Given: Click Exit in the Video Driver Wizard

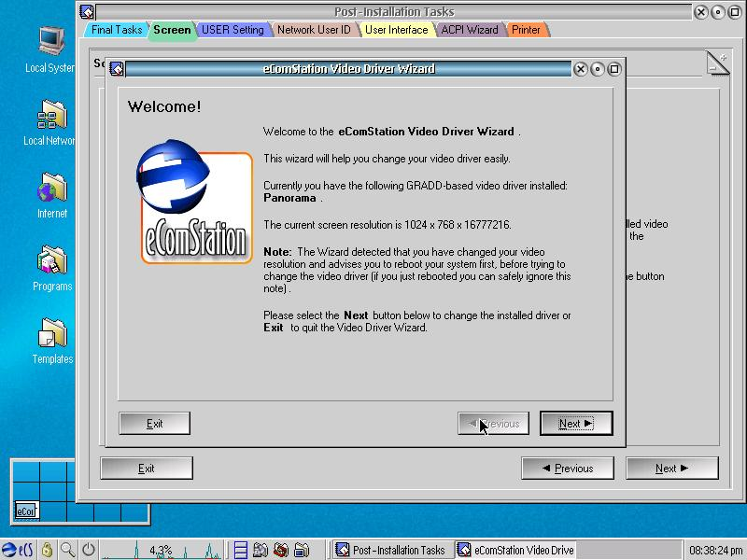Looking at the screenshot, I should coord(154,424).
